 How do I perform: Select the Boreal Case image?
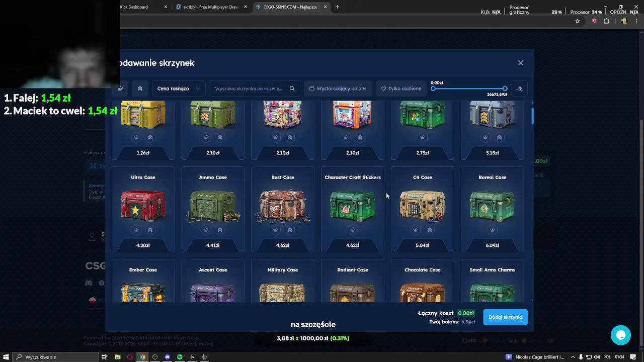[x=493, y=205]
